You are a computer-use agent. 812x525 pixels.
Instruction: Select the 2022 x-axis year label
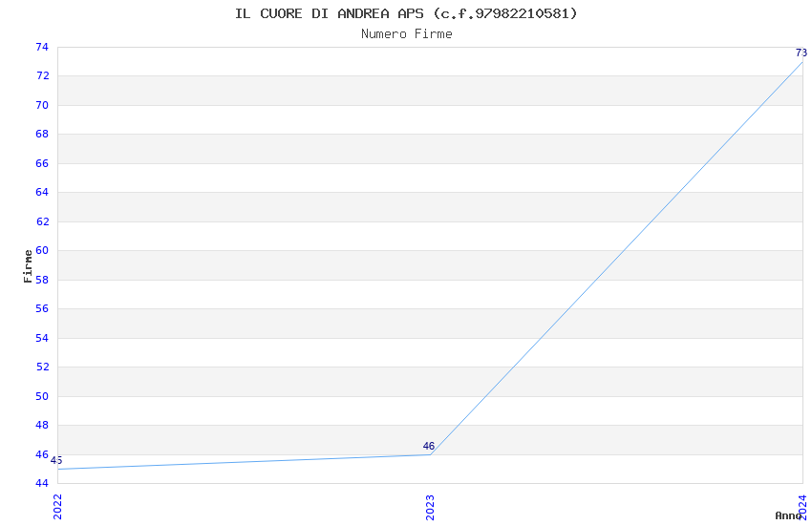coord(57,506)
